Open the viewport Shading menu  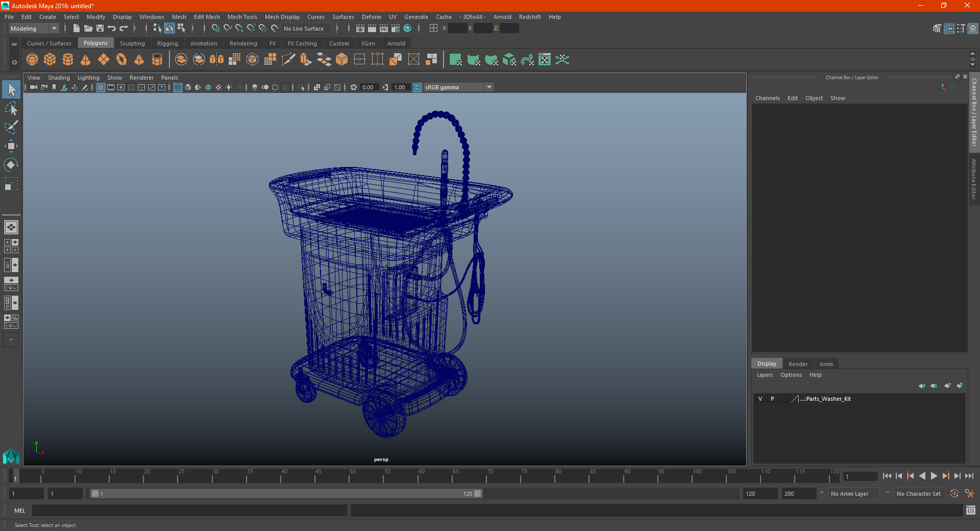coord(59,78)
